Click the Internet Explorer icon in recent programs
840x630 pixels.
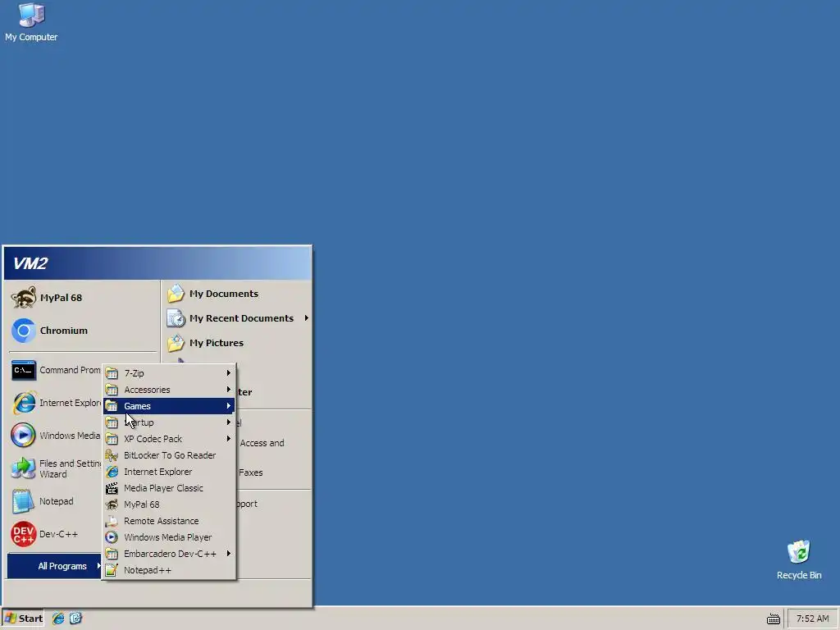coord(24,403)
